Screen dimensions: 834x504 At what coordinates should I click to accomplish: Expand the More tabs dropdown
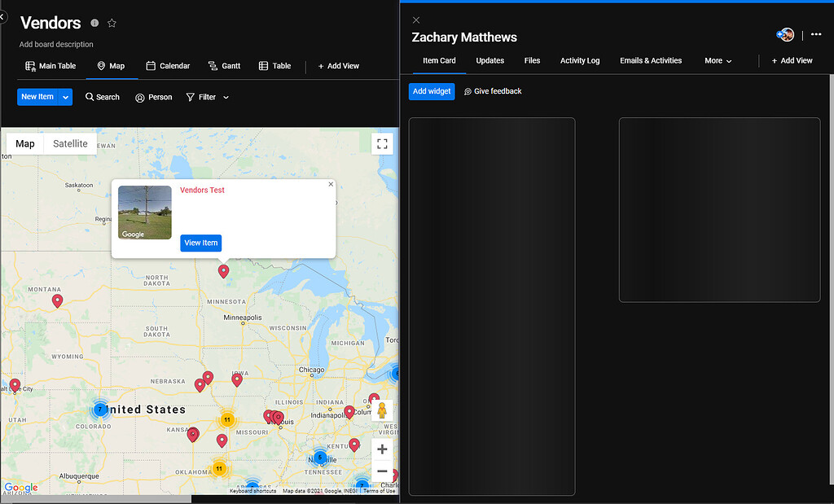[x=718, y=60]
